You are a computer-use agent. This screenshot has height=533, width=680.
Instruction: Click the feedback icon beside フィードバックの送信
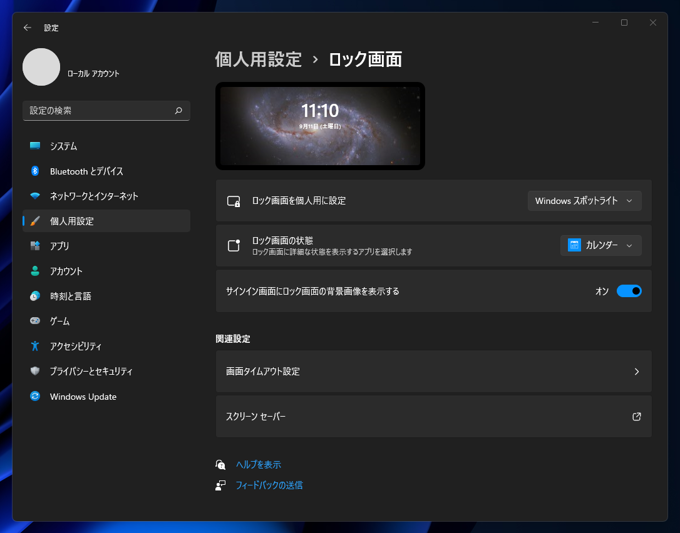220,485
